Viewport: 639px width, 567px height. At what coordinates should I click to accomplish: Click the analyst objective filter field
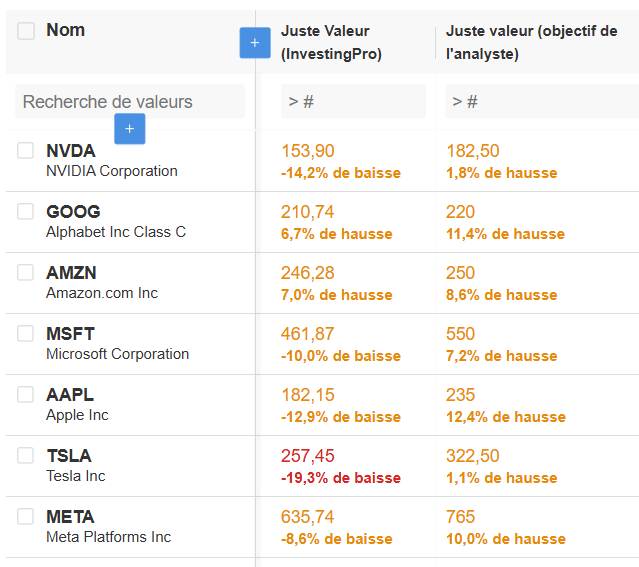540,102
